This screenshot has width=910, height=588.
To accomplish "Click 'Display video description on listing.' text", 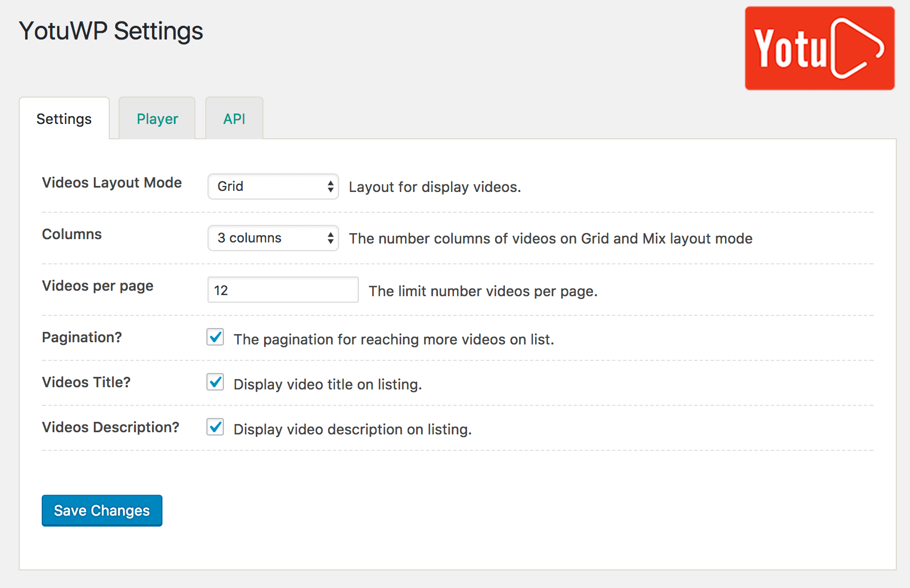I will [353, 429].
